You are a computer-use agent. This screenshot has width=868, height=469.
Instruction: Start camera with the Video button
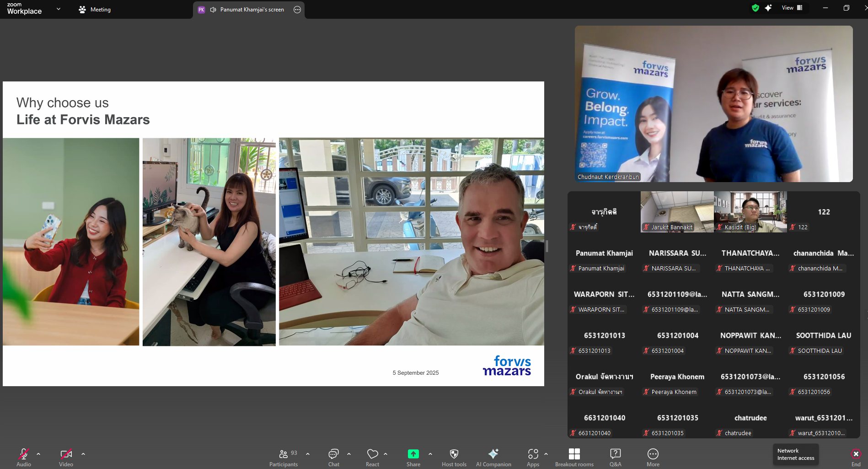pos(66,457)
